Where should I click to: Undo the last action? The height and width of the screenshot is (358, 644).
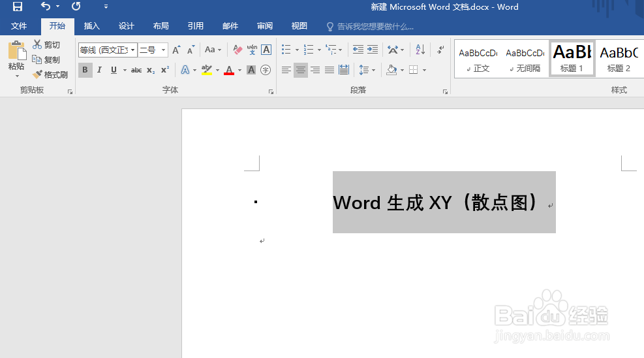[46, 7]
